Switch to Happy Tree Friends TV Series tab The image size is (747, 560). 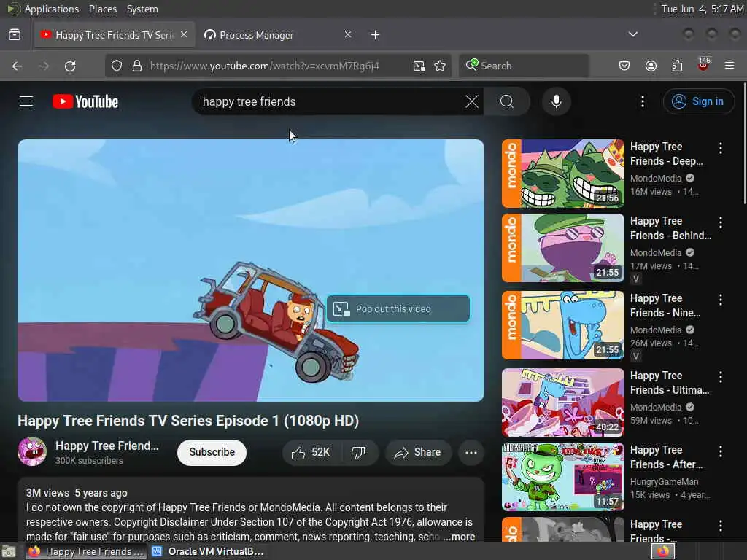(x=115, y=35)
